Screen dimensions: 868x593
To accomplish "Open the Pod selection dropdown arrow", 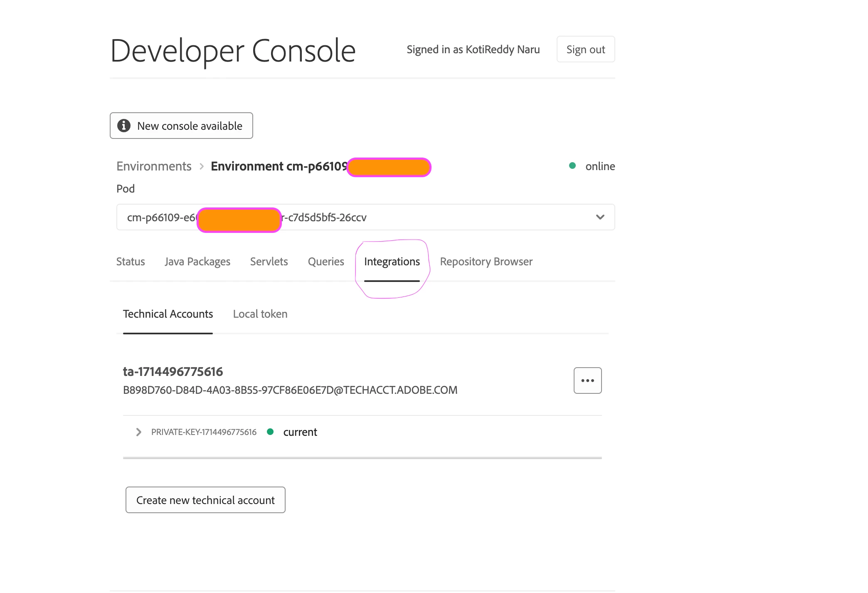I will pos(600,217).
